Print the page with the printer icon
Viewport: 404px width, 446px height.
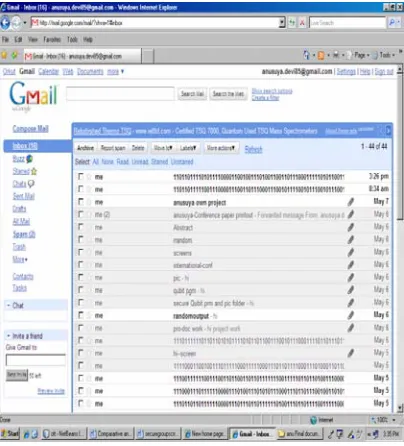pyautogui.click(x=336, y=55)
